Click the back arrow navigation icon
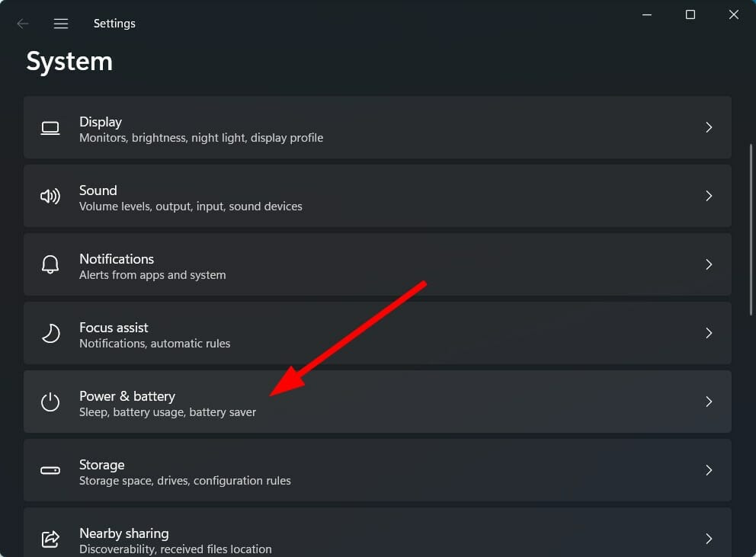This screenshot has height=557, width=756. (23, 23)
